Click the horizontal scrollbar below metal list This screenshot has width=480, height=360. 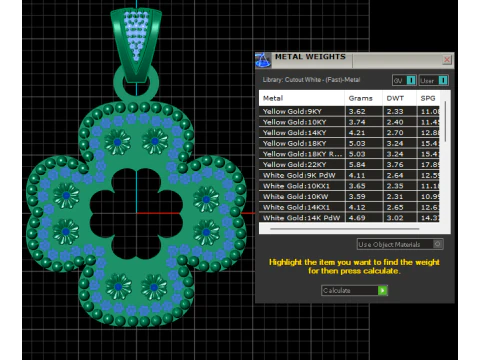345,229
